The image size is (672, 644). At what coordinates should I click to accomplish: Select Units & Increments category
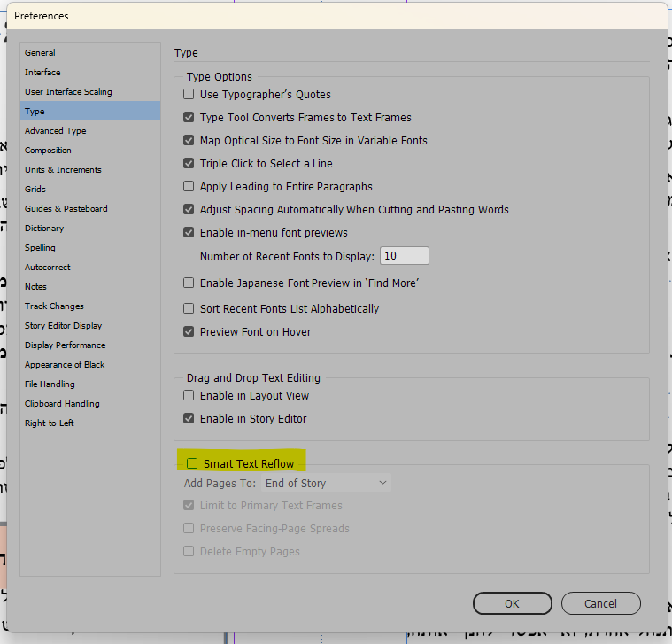pyautogui.click(x=90, y=170)
